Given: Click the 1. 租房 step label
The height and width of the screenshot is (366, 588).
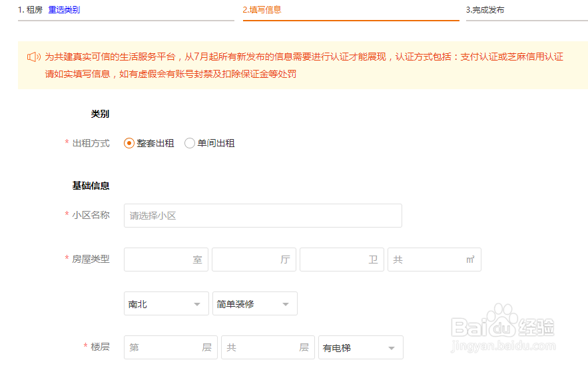Looking at the screenshot, I should 30,10.
